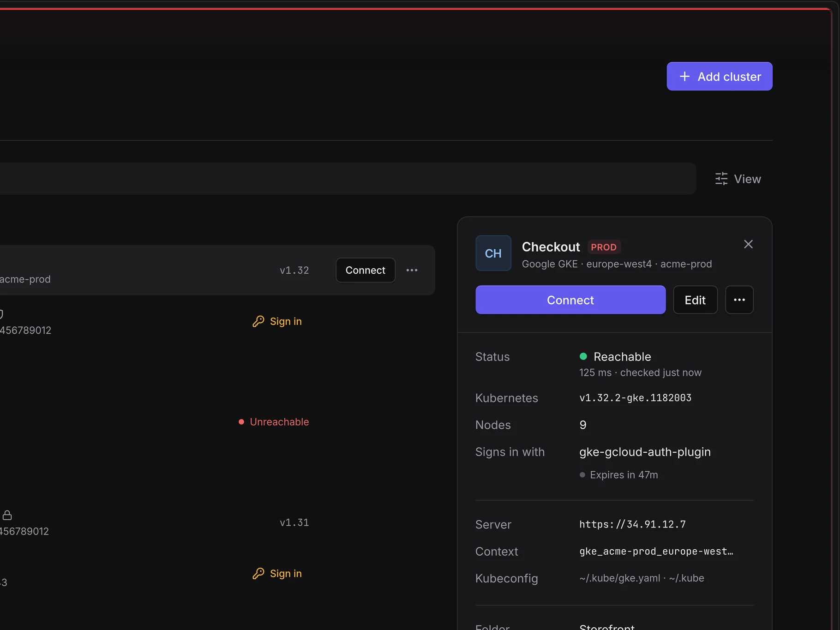Click Google GKE · europe-west4 · acme-prod subtitle

tap(617, 264)
